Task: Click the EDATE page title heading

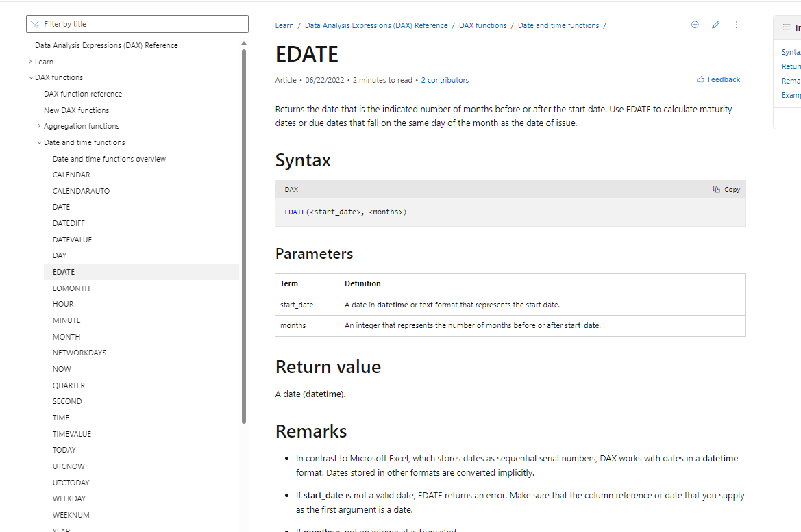Action: 306,53
